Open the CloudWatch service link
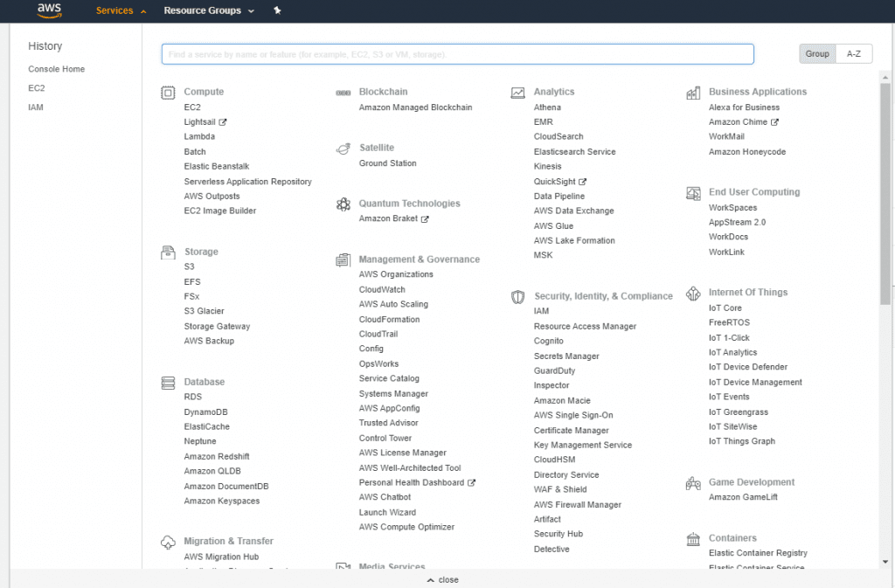 click(x=382, y=290)
